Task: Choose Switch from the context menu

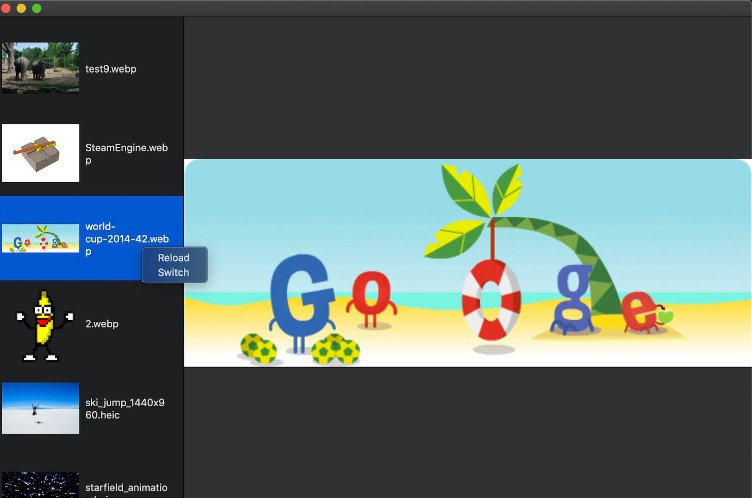Action: [x=173, y=272]
